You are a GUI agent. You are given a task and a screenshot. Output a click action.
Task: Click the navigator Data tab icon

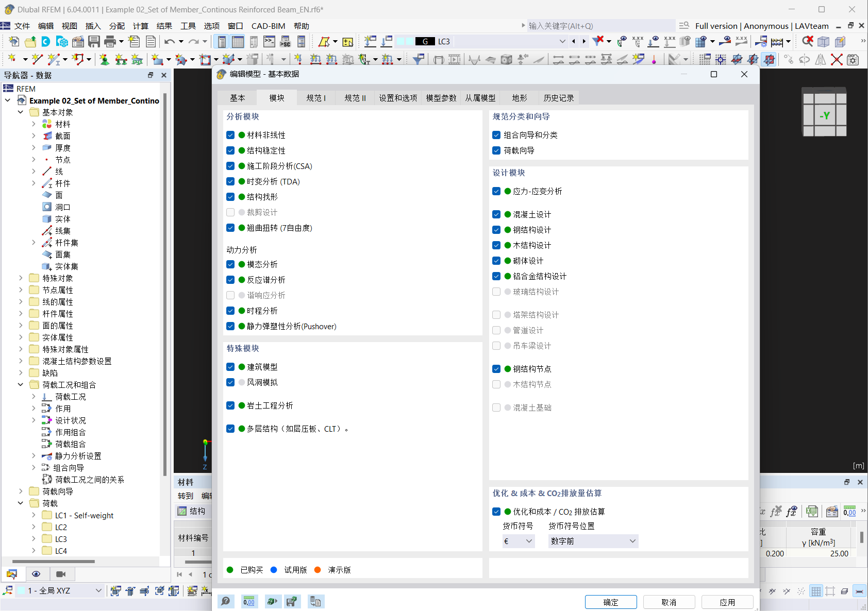click(12, 574)
